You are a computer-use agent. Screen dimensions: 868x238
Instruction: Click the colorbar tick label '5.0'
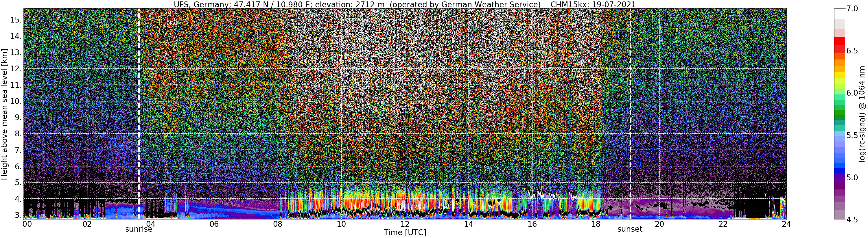(x=852, y=177)
